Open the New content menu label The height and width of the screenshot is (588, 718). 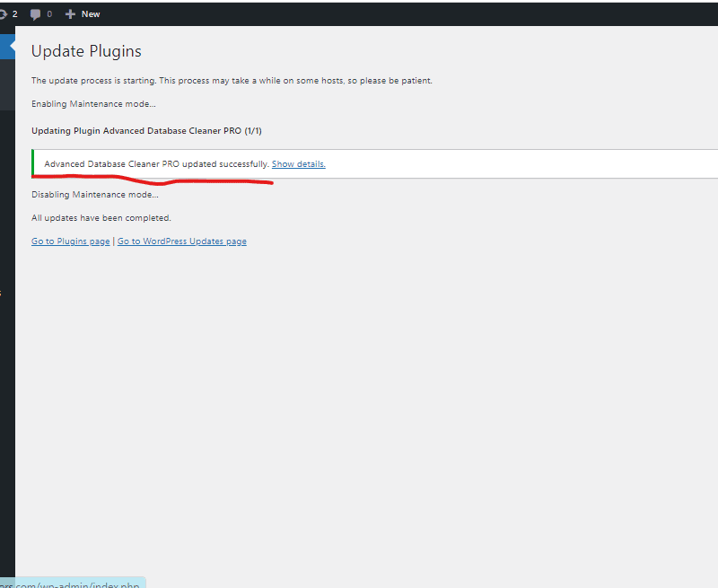tap(91, 14)
